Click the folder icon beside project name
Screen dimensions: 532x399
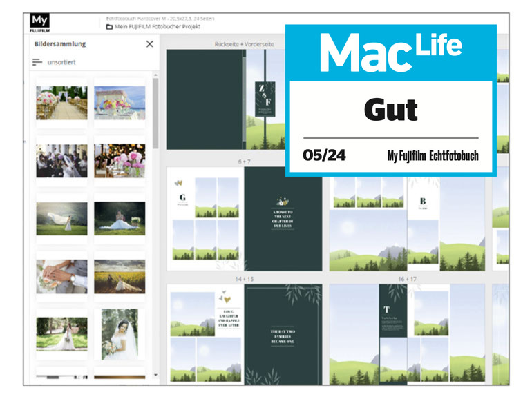pyautogui.click(x=109, y=27)
